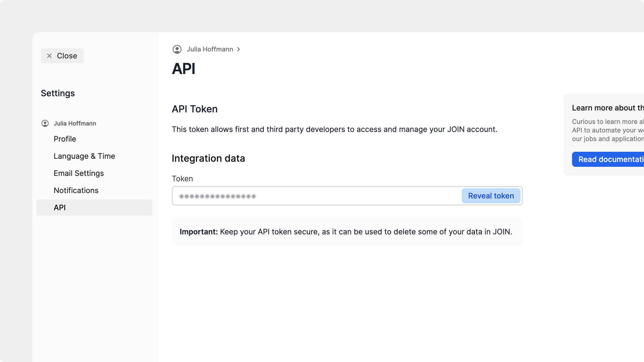Click the sidebar Julia Hoffmann avatar icon
This screenshot has height=362, width=644.
coord(45,123)
